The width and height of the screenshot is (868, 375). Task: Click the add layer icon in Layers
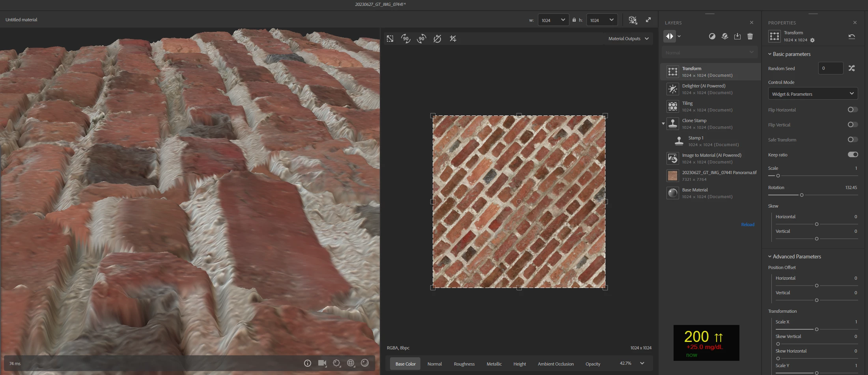tap(670, 36)
